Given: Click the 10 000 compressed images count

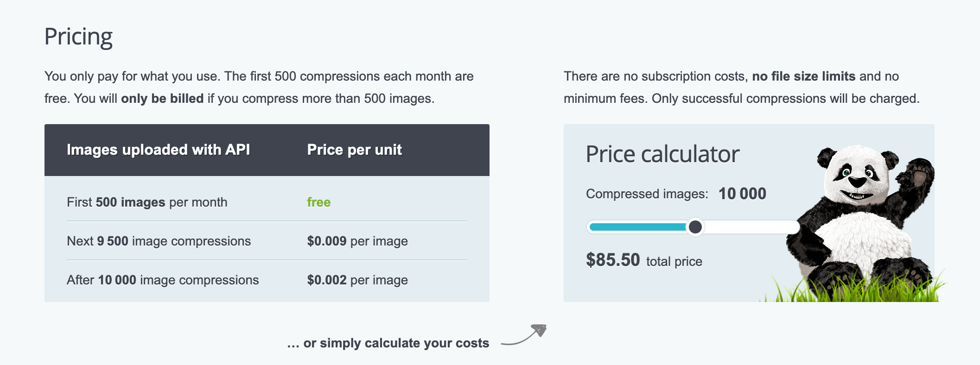Looking at the screenshot, I should click(742, 194).
